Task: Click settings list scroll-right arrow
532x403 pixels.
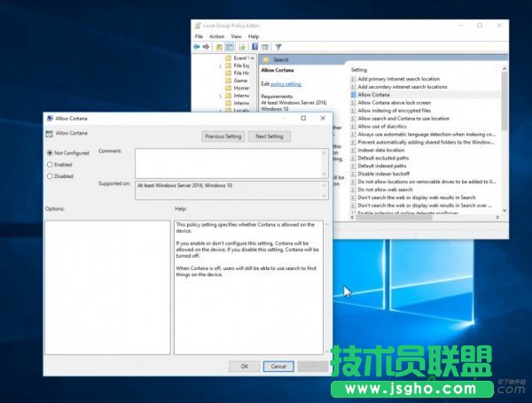Action: pos(497,217)
